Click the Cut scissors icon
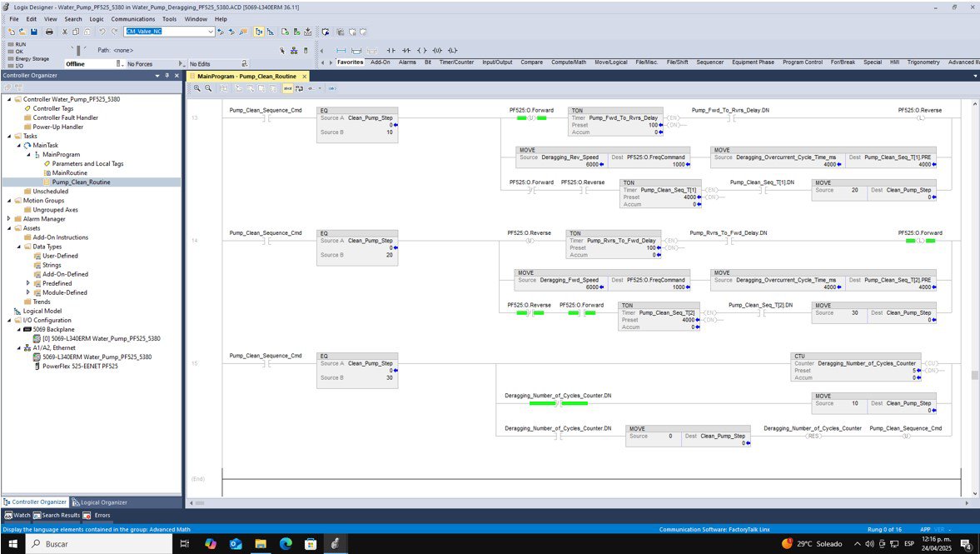Image resolution: width=980 pixels, height=554 pixels. (64, 32)
